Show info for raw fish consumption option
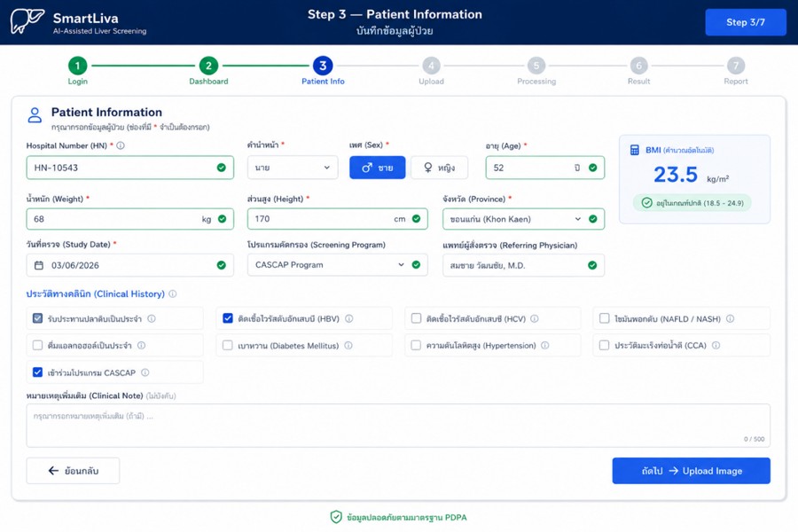Viewport: 798px width, 532px height. pyautogui.click(x=152, y=318)
